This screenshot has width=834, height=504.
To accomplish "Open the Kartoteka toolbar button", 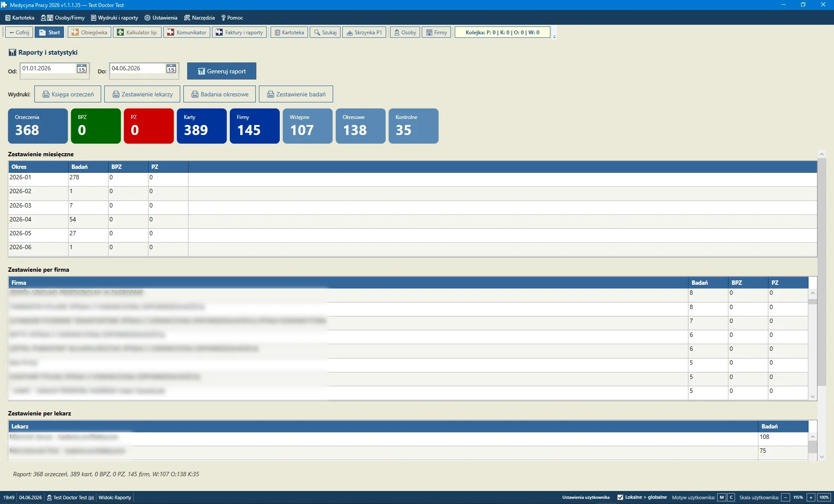I will [289, 33].
